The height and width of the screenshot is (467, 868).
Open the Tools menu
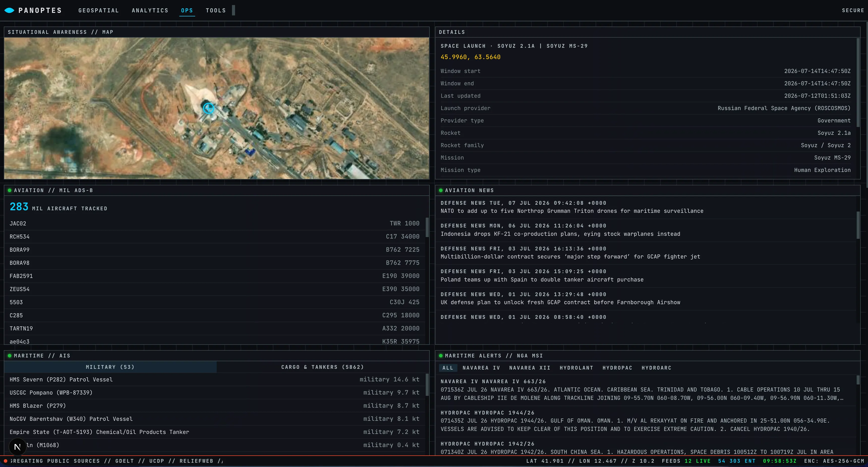pos(216,10)
